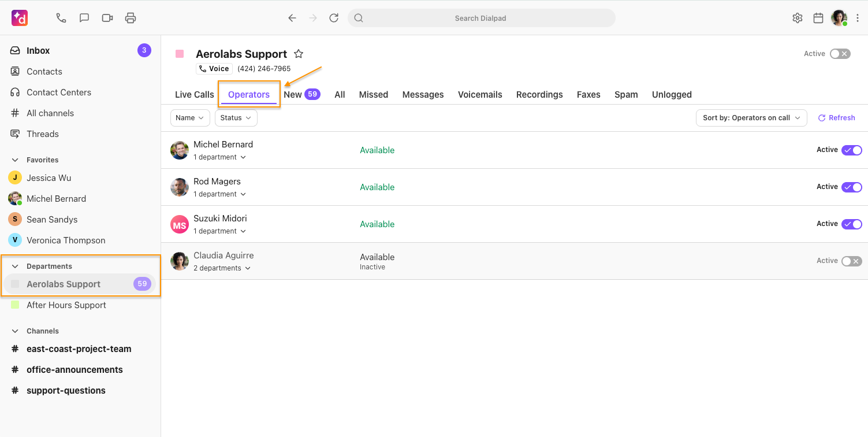Open the phone dialer icon

click(x=61, y=18)
